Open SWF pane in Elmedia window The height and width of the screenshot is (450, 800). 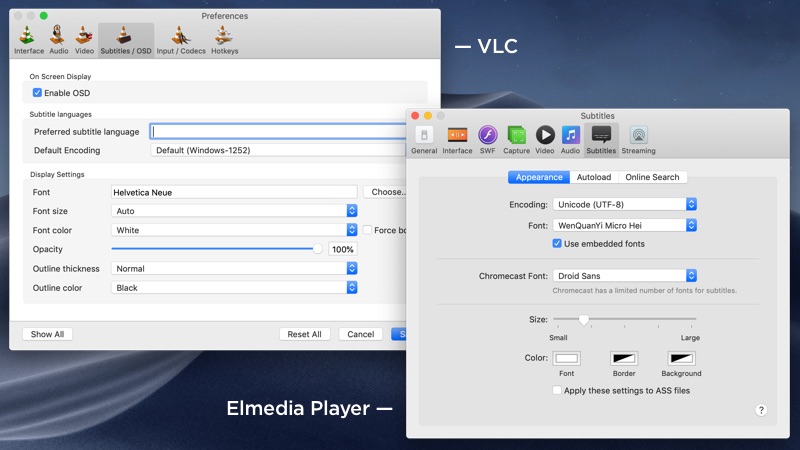(x=487, y=140)
